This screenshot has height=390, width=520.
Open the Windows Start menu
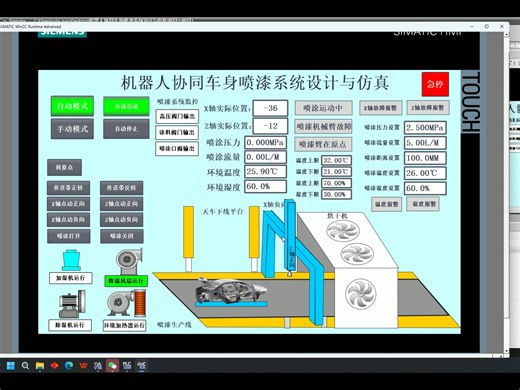(11, 366)
